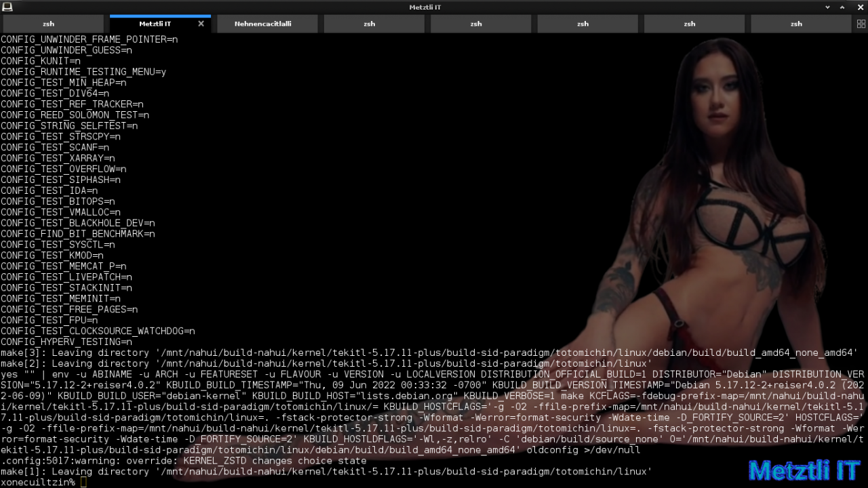Click the xonecuiltzin% shell prompt cursor
Image resolution: width=868 pixels, height=488 pixels.
(83, 482)
